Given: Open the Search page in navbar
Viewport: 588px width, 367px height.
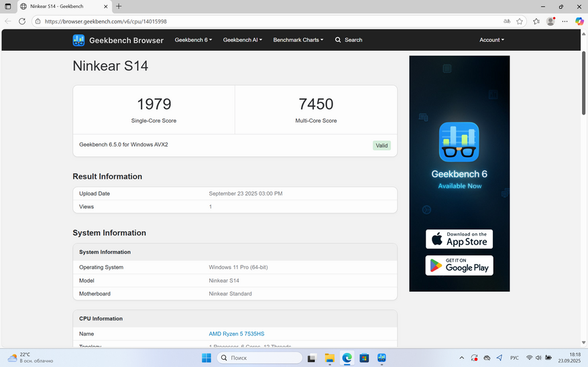Looking at the screenshot, I should pos(349,40).
